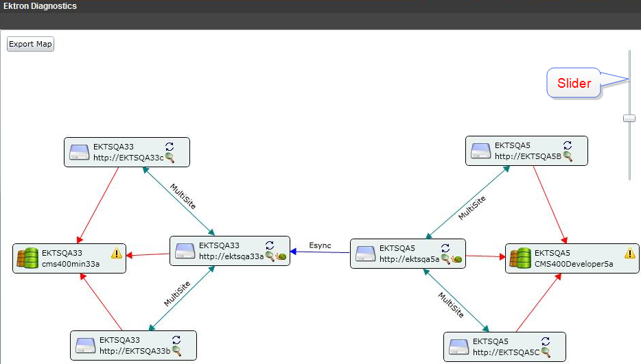Click the magnifier icon on ektsqa5a node
The height and width of the screenshot is (364, 641).
point(445,259)
